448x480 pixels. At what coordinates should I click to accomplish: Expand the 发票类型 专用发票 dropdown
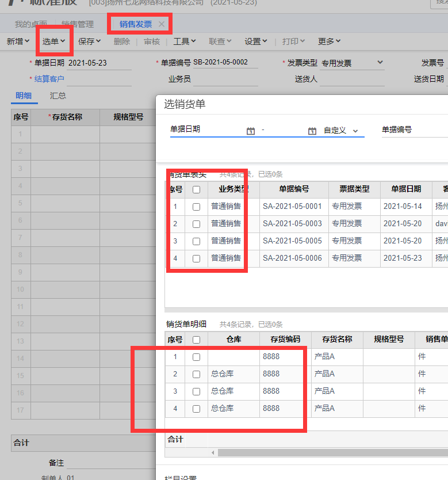pos(380,63)
